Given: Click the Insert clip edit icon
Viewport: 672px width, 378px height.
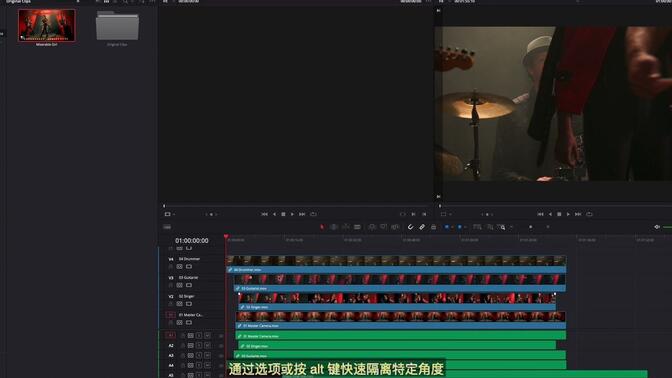Looking at the screenshot, I should pos(372,227).
